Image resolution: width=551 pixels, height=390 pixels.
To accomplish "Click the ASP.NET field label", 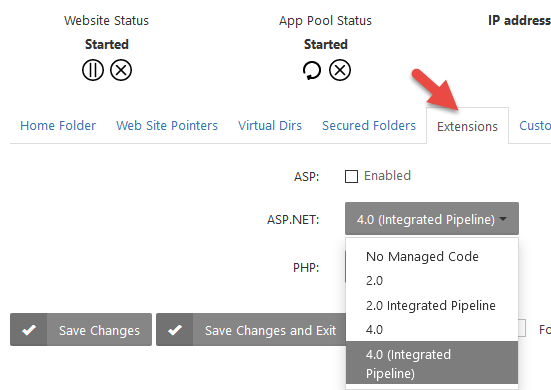I will point(293,220).
